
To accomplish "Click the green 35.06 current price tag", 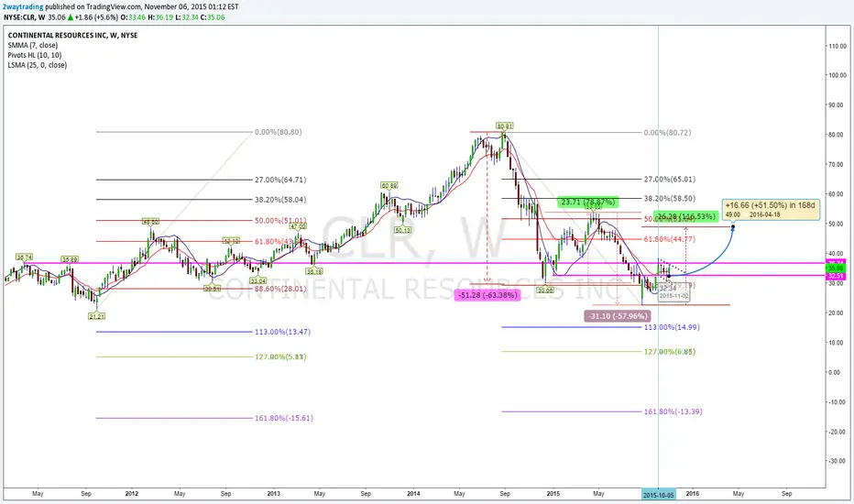I will click(x=835, y=268).
